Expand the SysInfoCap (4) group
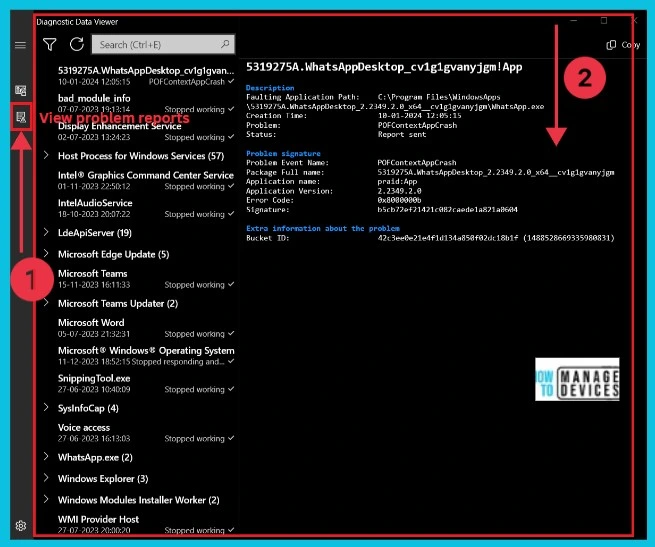Viewport: 655px width, 547px height. click(46, 408)
